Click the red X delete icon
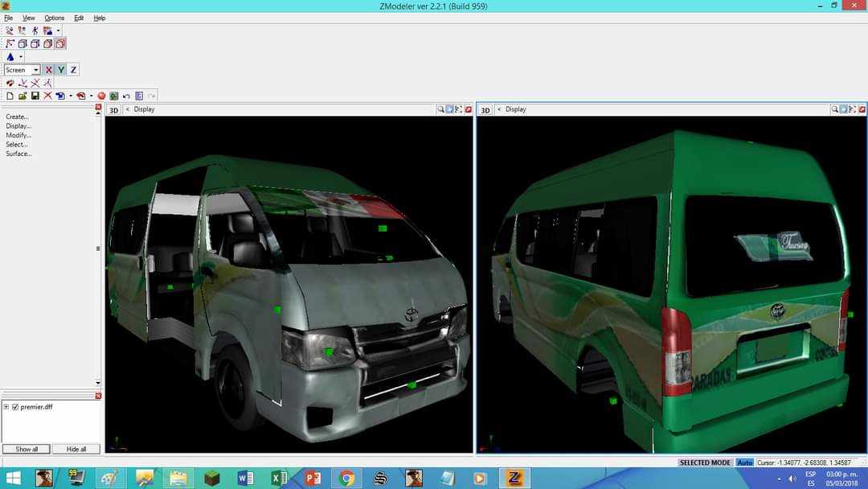 [x=47, y=96]
